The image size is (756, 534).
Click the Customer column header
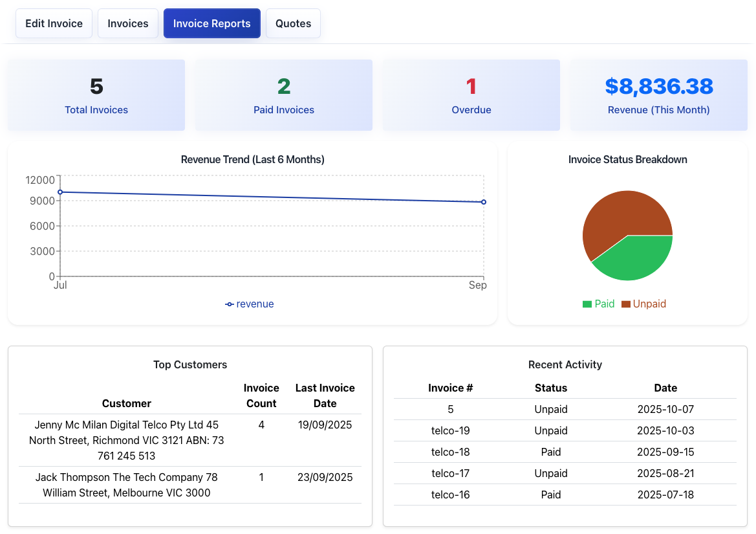(126, 403)
